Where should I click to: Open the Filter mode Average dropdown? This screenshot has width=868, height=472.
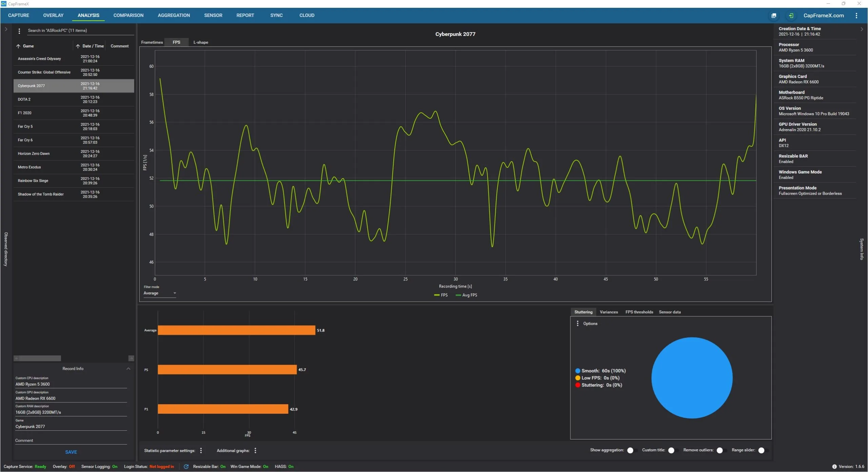coord(160,293)
